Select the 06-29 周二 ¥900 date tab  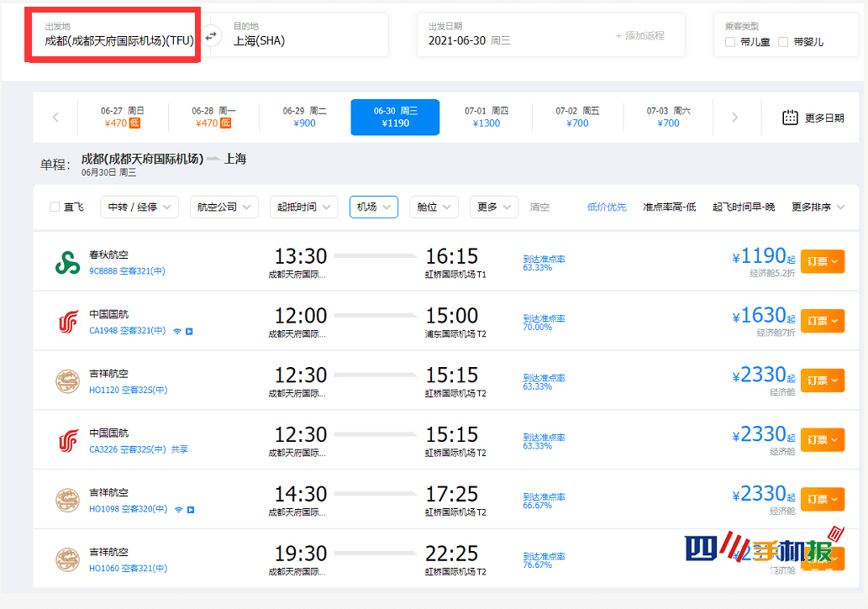[304, 118]
